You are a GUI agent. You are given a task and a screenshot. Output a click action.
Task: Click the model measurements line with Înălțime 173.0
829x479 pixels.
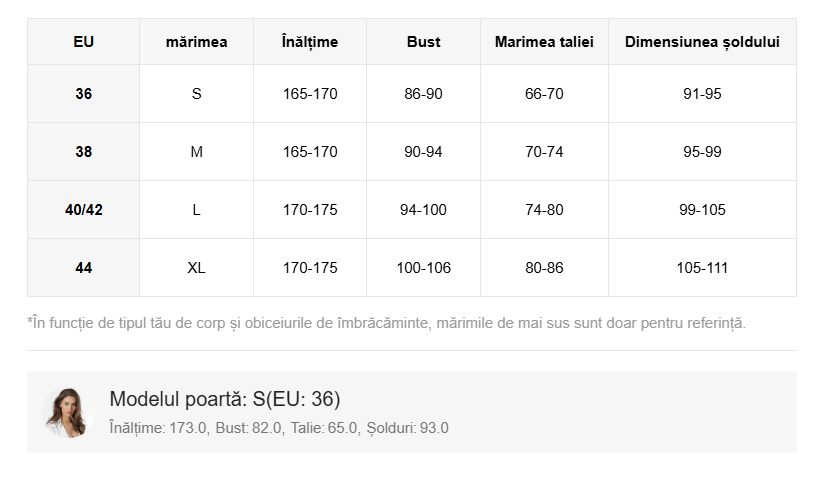click(279, 428)
